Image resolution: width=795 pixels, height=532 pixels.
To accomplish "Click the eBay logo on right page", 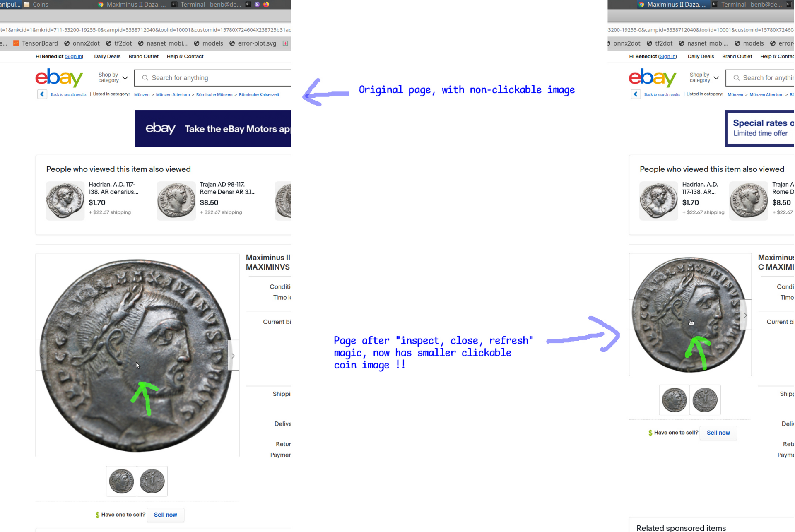I will (653, 78).
